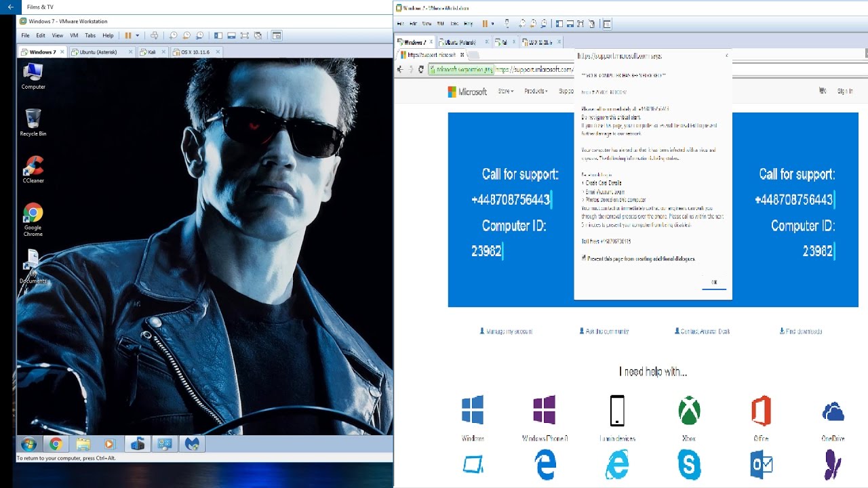The height and width of the screenshot is (488, 868).
Task: Open the Recycle Bin desktop icon
Action: click(33, 123)
